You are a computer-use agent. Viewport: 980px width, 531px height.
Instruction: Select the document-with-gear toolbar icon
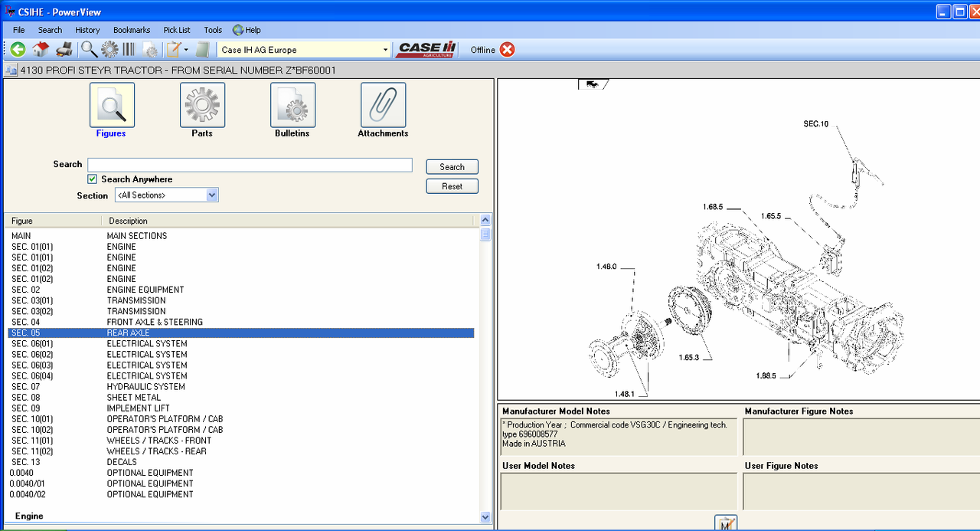click(151, 50)
